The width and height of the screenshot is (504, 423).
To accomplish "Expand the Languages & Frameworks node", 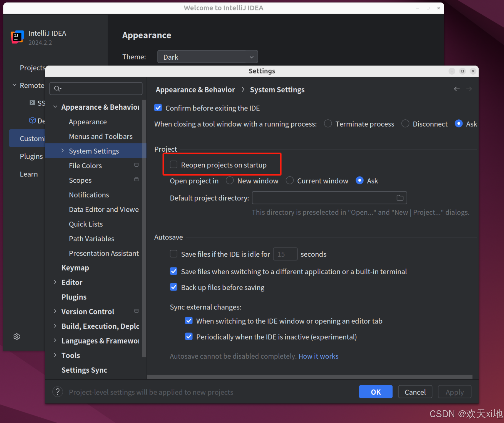I will coord(55,340).
